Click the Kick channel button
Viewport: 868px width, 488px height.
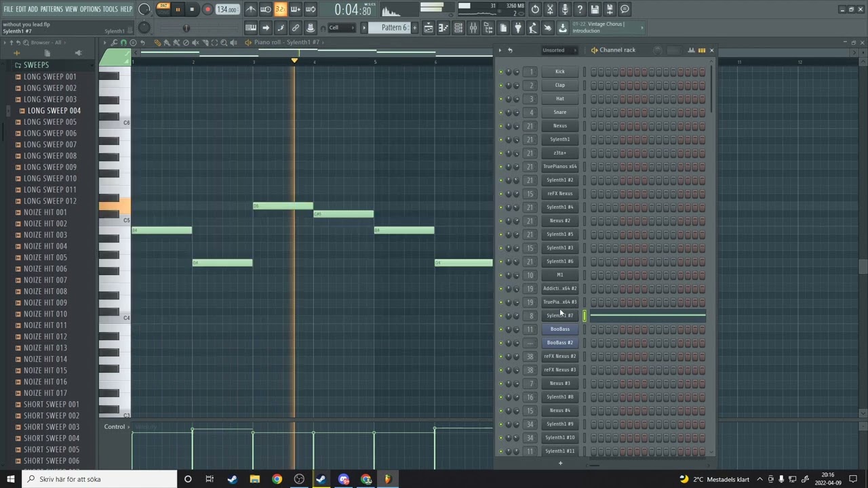[560, 71]
